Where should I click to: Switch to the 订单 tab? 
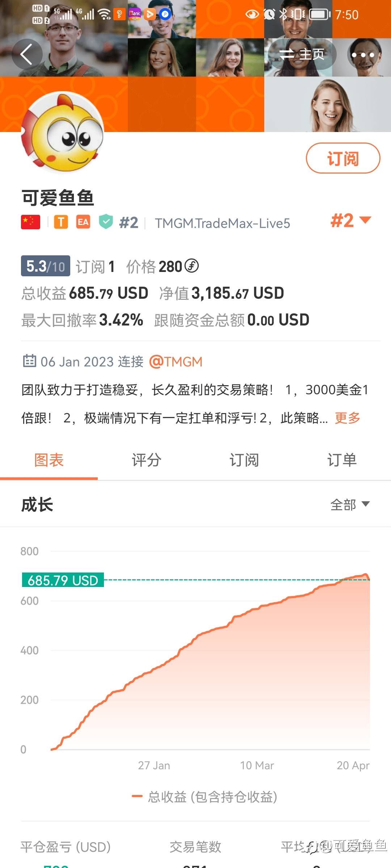coord(342,460)
